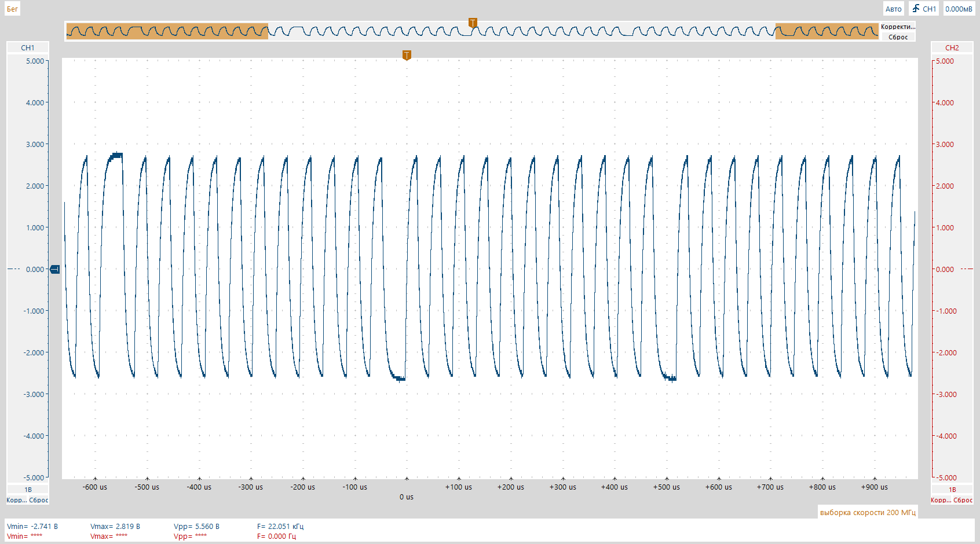Viewport: 980px width, 544px height.
Task: Click the right orange highlighted overview region
Action: (x=827, y=31)
